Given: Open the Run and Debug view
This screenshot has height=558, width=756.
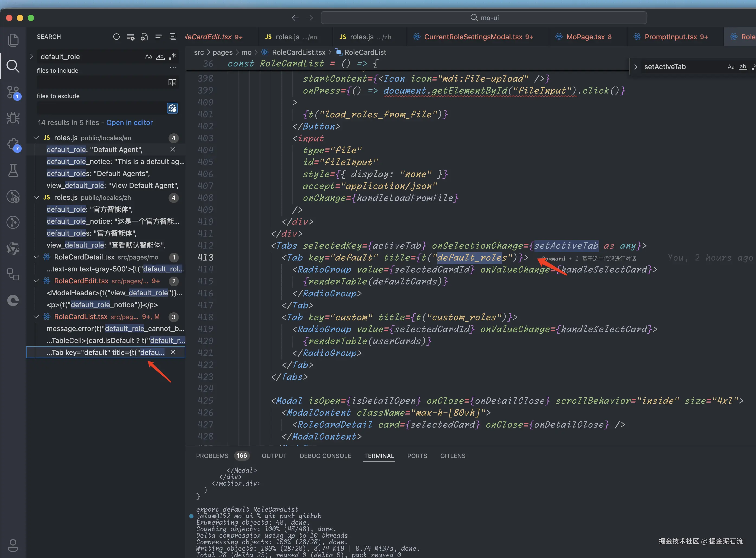Looking at the screenshot, I should [x=13, y=118].
